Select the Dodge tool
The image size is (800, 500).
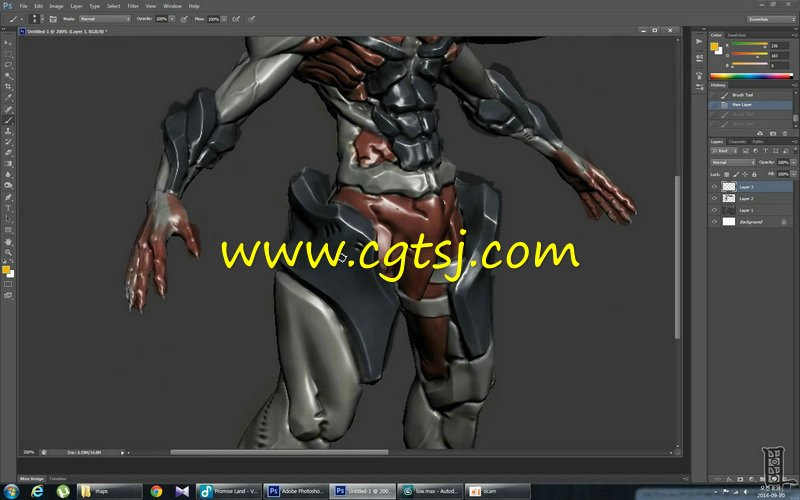pyautogui.click(x=8, y=185)
